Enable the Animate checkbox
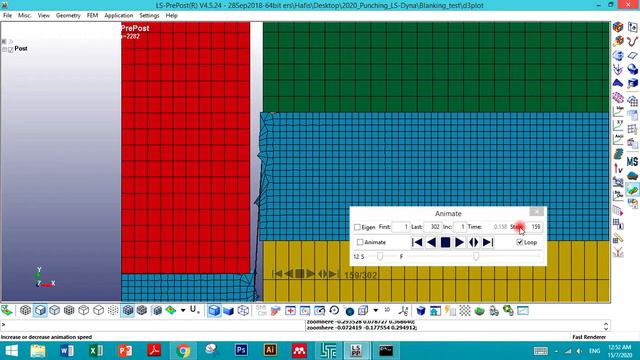This screenshot has width=640, height=360. [360, 242]
